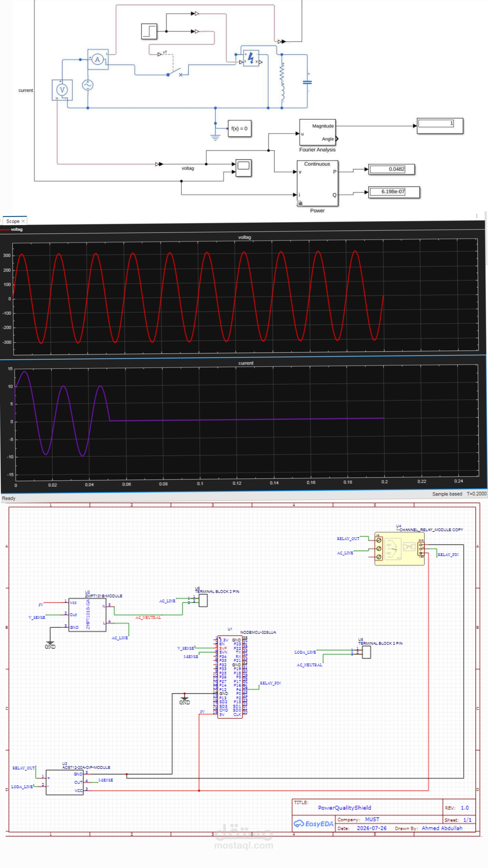Click the date '2026-07-26' in title block
This screenshot has height=868, width=488.
coord(371,828)
